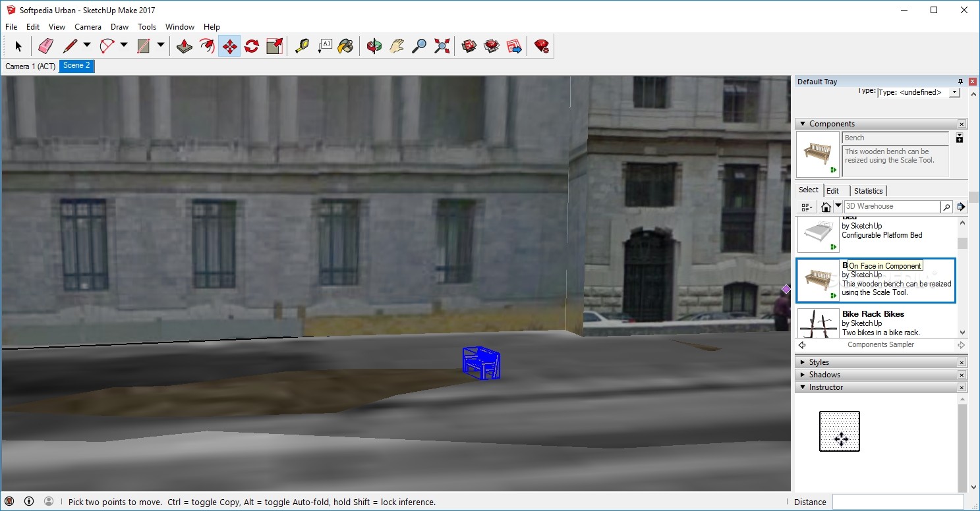Click the Zoom Extents tool
This screenshot has width=980, height=511.
tap(442, 46)
